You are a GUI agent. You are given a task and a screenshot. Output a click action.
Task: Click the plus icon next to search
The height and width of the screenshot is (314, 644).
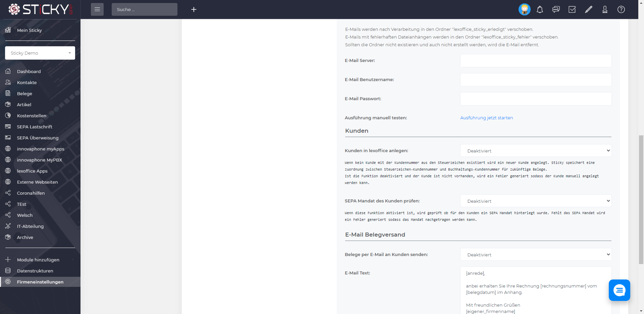click(x=194, y=9)
